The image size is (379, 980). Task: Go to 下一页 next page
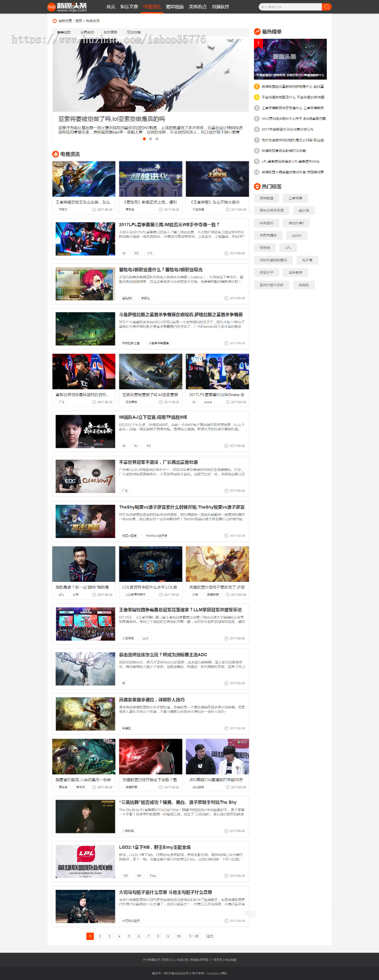coord(193,936)
